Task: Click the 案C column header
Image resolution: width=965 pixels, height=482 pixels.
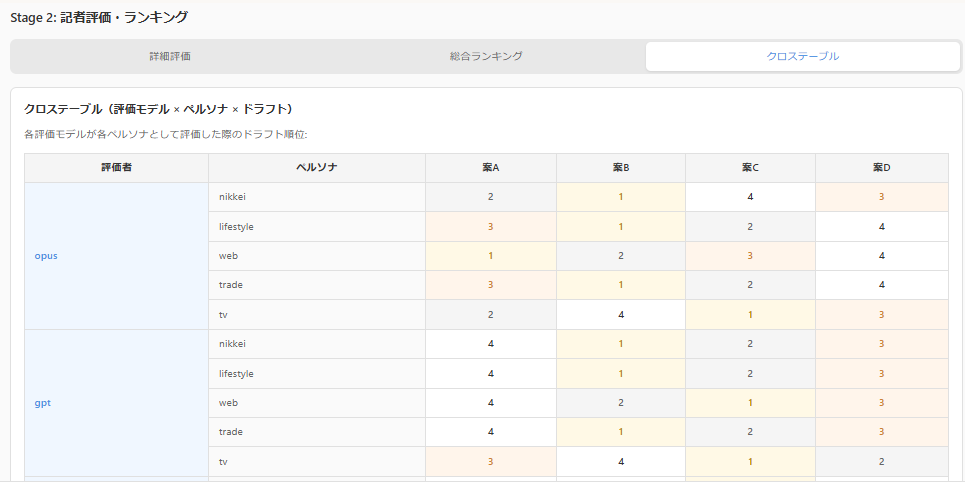Action: [x=750, y=168]
